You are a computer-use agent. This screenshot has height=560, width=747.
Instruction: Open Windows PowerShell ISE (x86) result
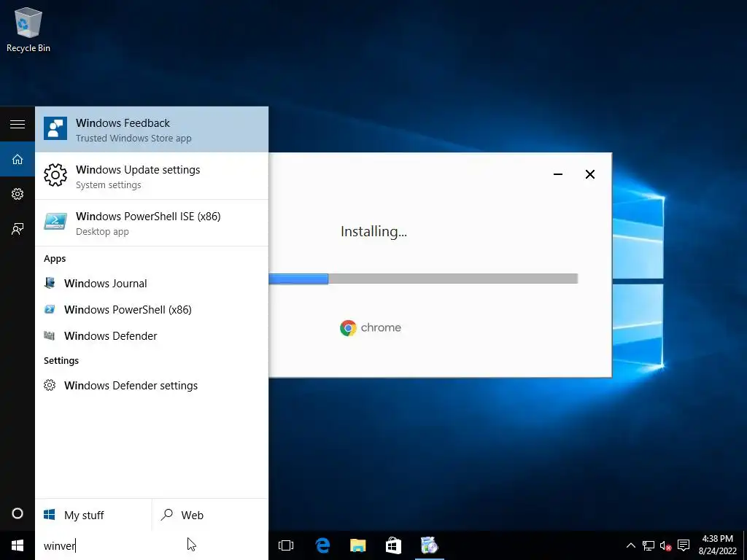click(152, 223)
